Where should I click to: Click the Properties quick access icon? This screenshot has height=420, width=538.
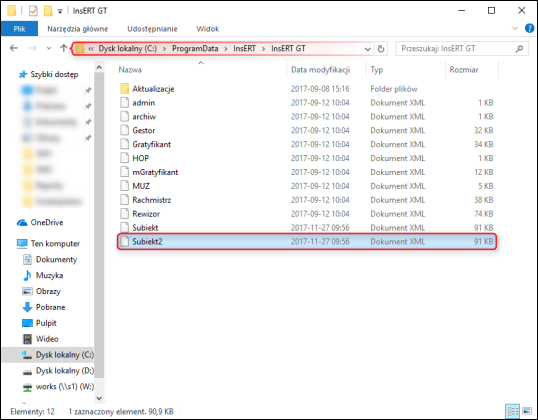pyautogui.click(x=33, y=11)
